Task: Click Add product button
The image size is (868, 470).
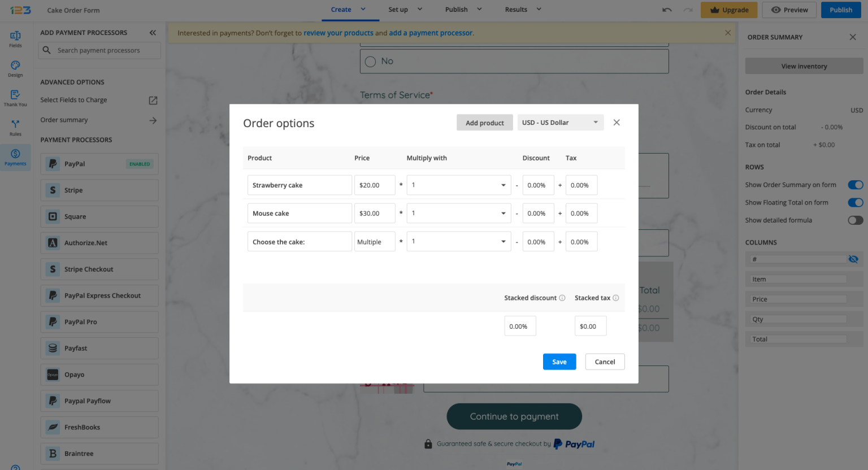Action: pyautogui.click(x=485, y=123)
